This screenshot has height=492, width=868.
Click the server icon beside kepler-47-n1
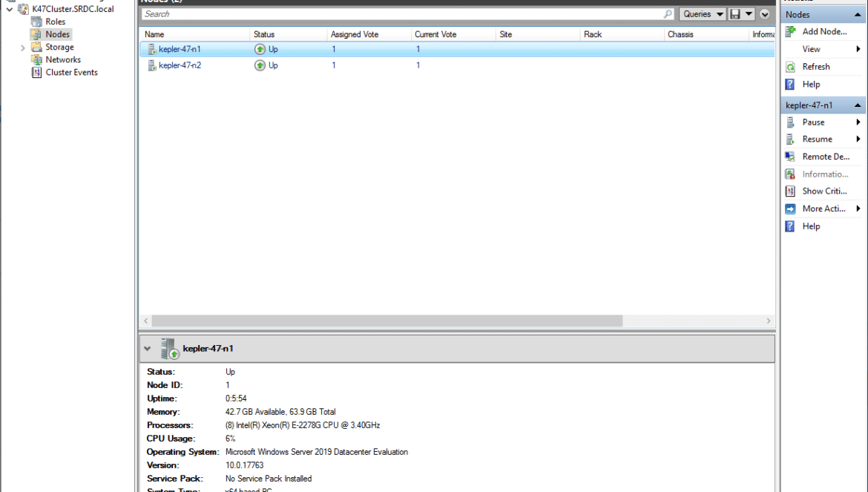(151, 49)
